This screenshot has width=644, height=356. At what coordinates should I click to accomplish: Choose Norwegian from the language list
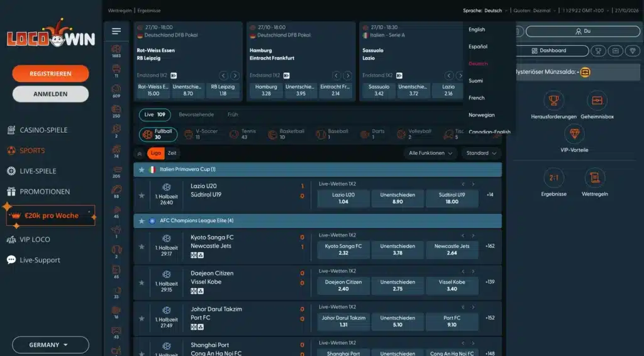481,115
